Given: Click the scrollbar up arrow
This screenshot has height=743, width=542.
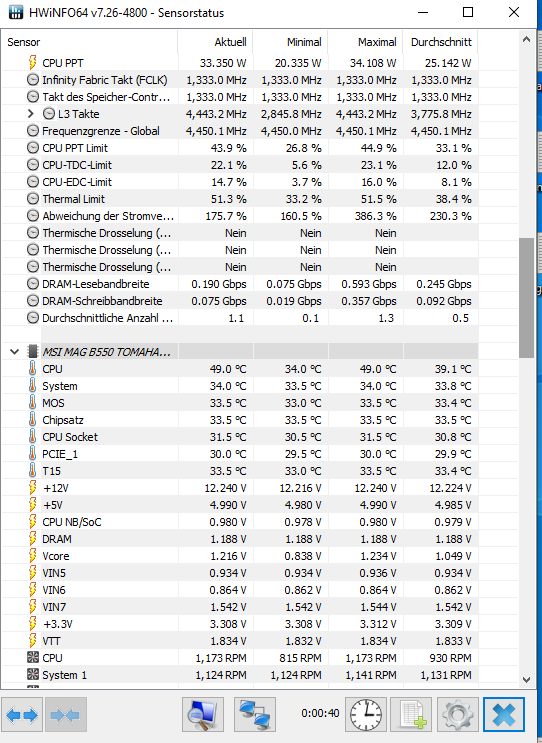Looking at the screenshot, I should coord(526,40).
